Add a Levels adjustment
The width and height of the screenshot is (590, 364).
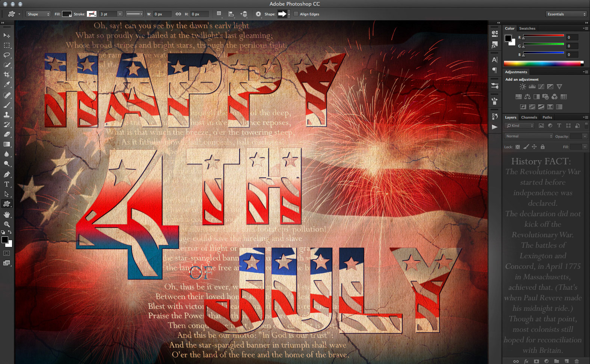tap(532, 87)
